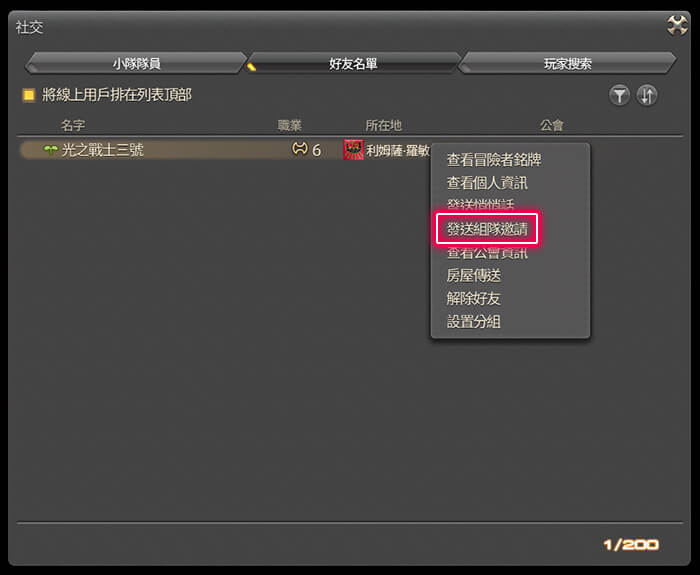Screen dimensions: 700x575
Task: Select 查看個人資訊 menu entry
Action: pos(487,183)
